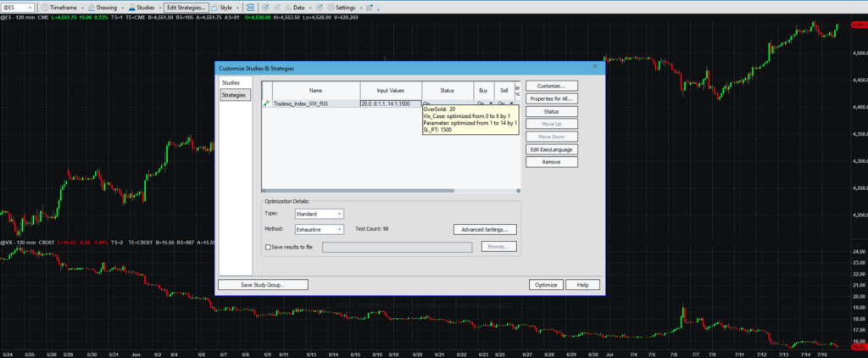
Task: Click the save results file path field
Action: click(x=397, y=247)
